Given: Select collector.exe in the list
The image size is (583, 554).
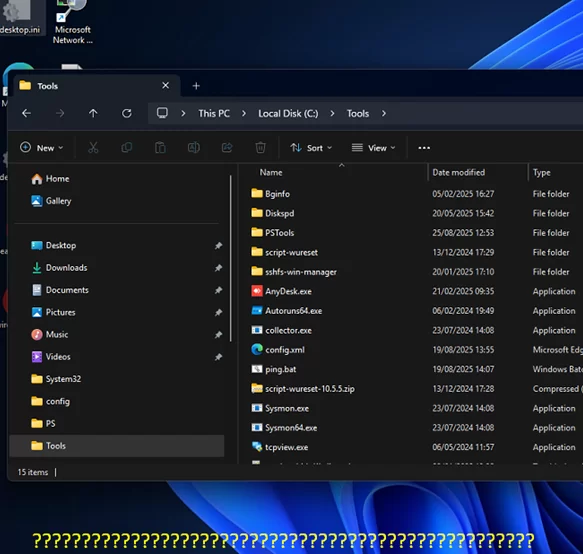Looking at the screenshot, I should pos(281,330).
